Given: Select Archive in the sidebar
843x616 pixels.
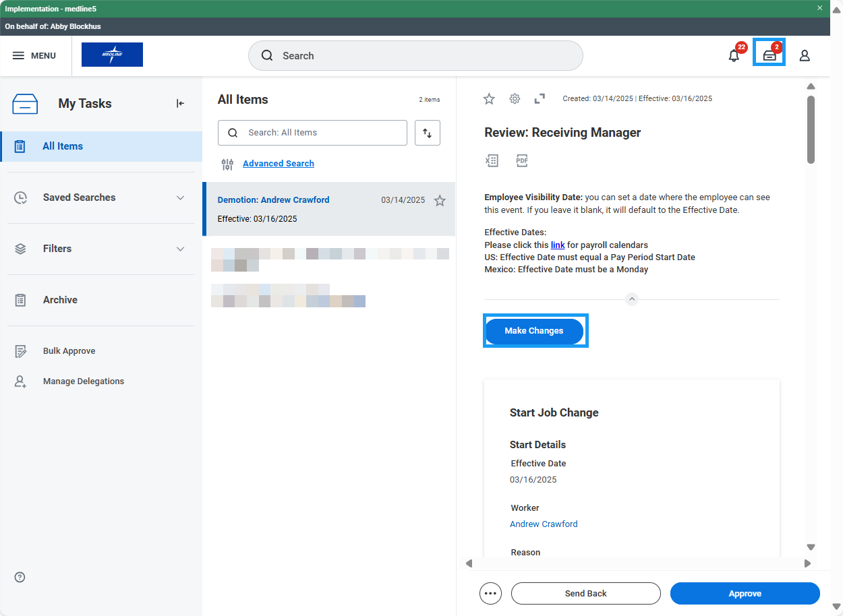Looking at the screenshot, I should pyautogui.click(x=60, y=300).
